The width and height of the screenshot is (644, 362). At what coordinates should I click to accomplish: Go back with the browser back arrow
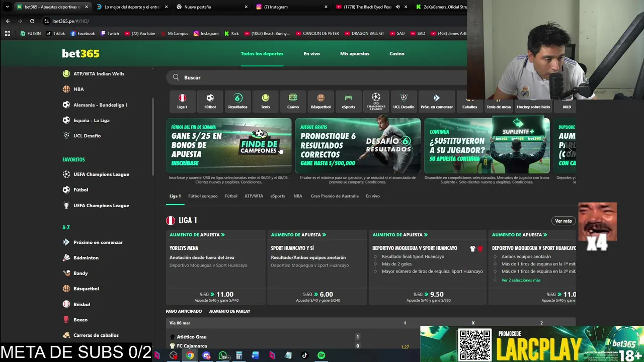[8, 21]
